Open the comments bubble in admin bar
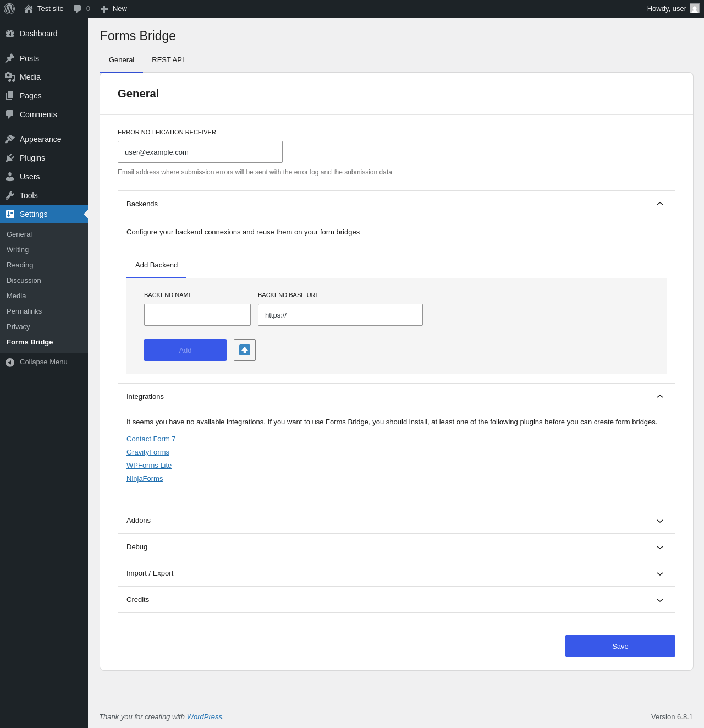The image size is (704, 728). (81, 9)
